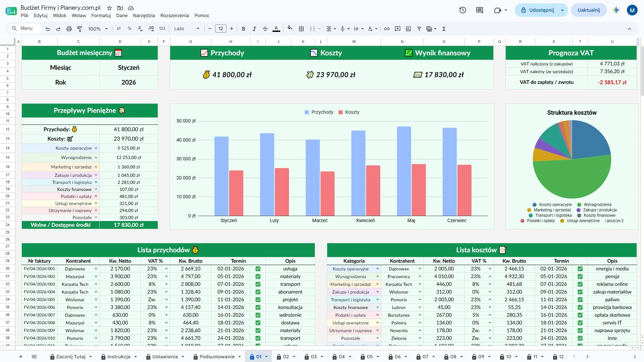Toggle checkbox for energia i media cost

(580, 269)
